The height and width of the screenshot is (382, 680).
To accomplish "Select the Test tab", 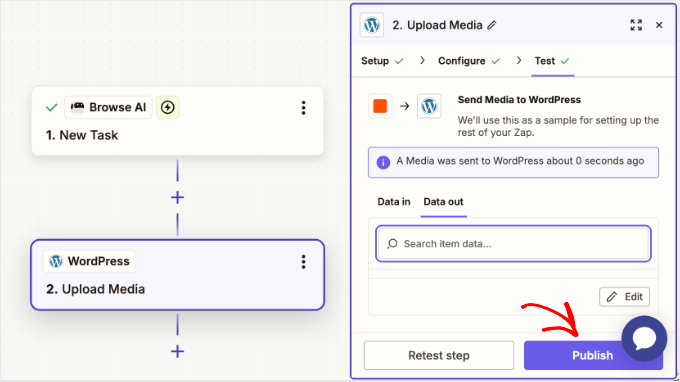I will 552,61.
